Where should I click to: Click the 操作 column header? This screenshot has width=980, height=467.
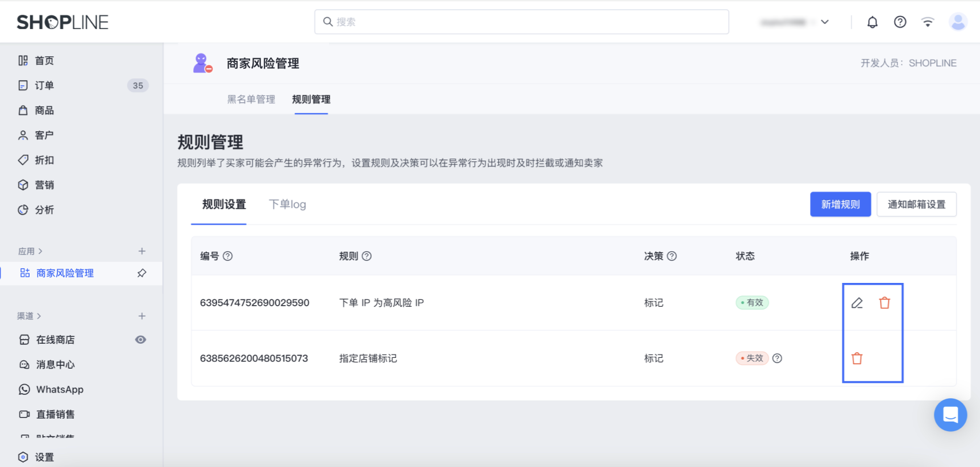point(859,256)
